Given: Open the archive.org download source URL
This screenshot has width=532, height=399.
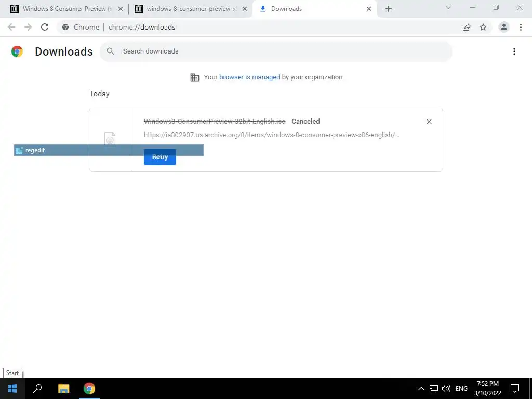Looking at the screenshot, I should 271,135.
